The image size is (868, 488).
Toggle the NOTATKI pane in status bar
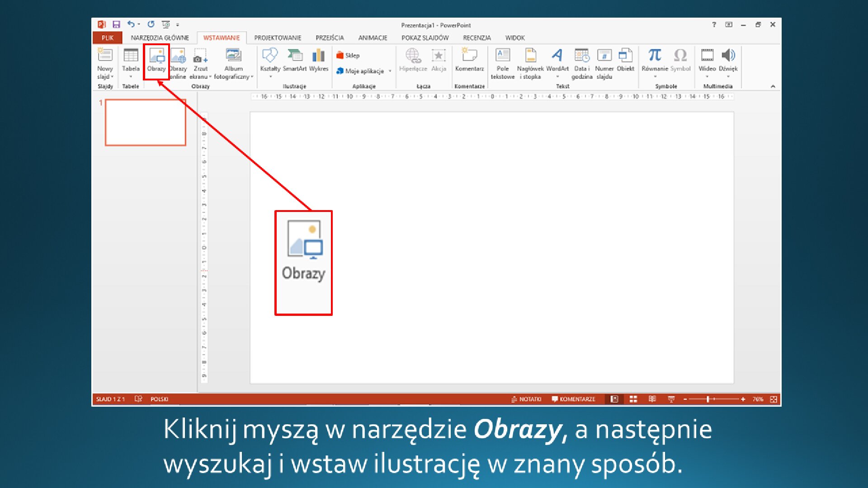pyautogui.click(x=527, y=399)
